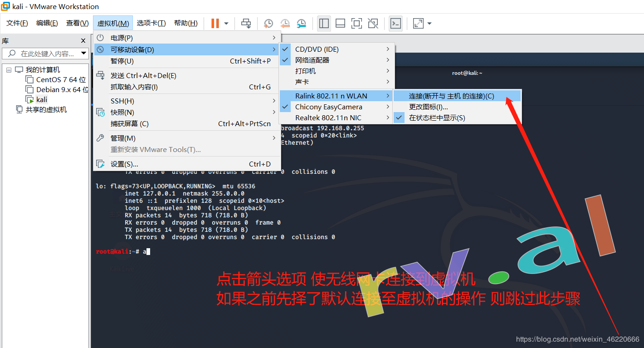Open the library search dropdown arrow
Viewport: 644px width, 348px height.
(84, 54)
